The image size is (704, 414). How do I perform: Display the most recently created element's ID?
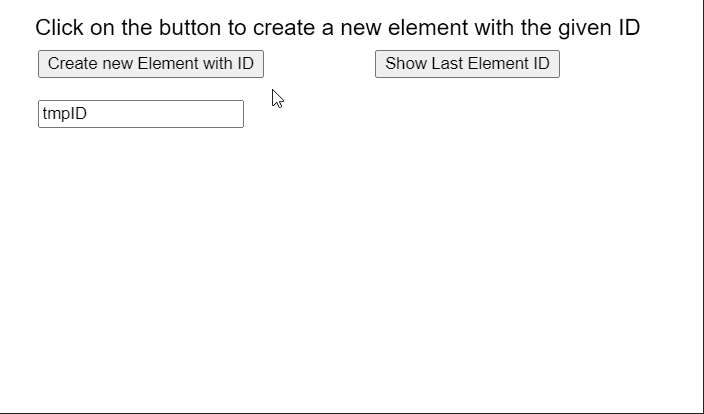click(467, 64)
